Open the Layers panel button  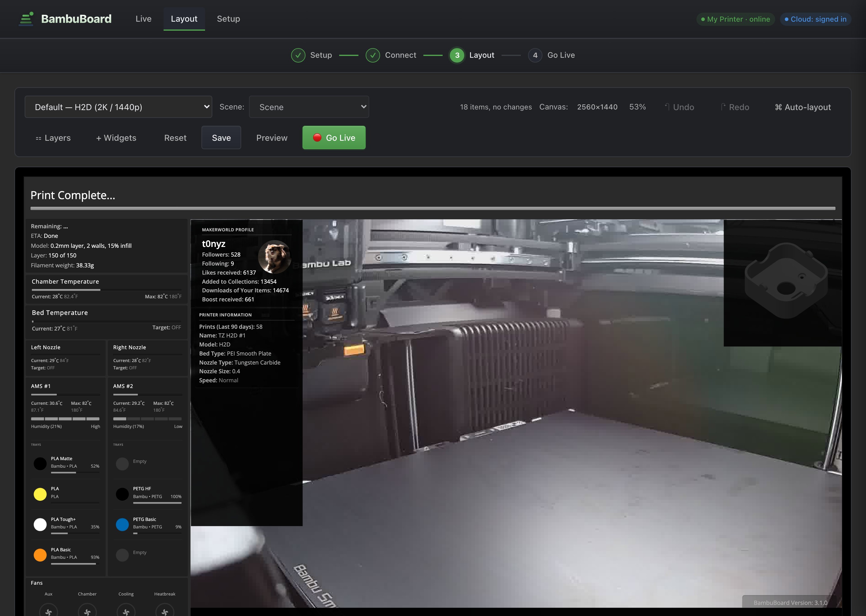point(53,138)
